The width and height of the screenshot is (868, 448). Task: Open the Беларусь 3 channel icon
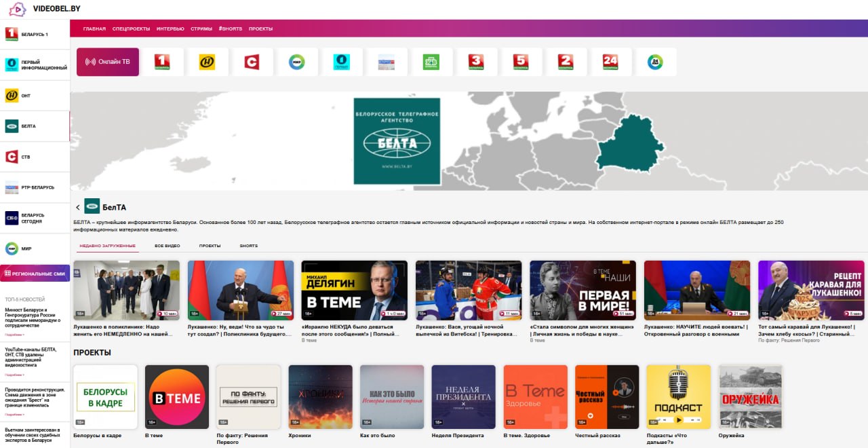click(x=476, y=62)
